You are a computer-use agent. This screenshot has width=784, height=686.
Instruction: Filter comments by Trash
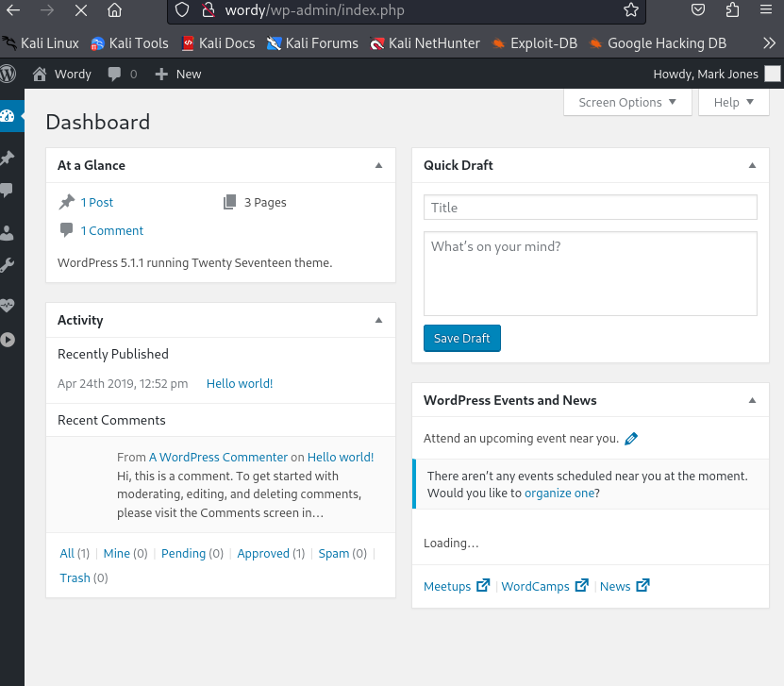[75, 578]
